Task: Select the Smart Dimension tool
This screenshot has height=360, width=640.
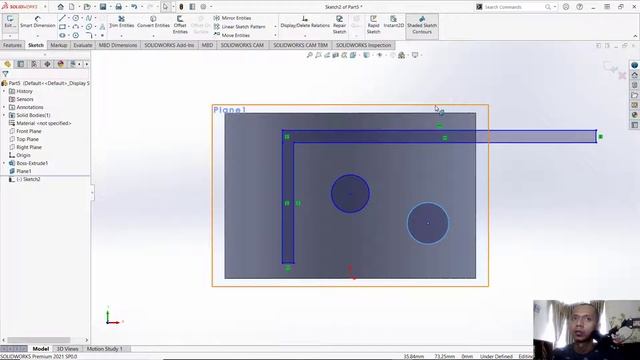Action: tap(38, 22)
